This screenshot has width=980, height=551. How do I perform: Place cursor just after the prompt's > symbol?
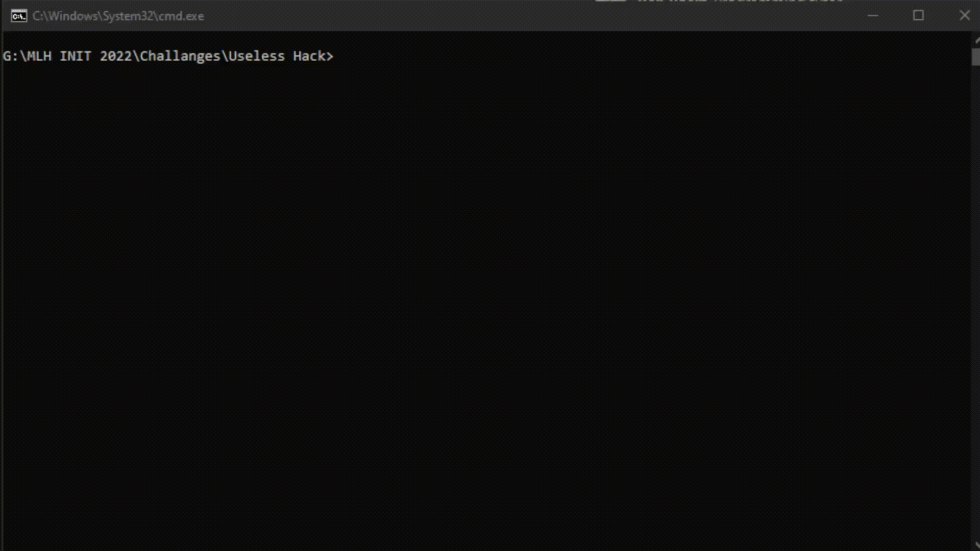tap(337, 56)
